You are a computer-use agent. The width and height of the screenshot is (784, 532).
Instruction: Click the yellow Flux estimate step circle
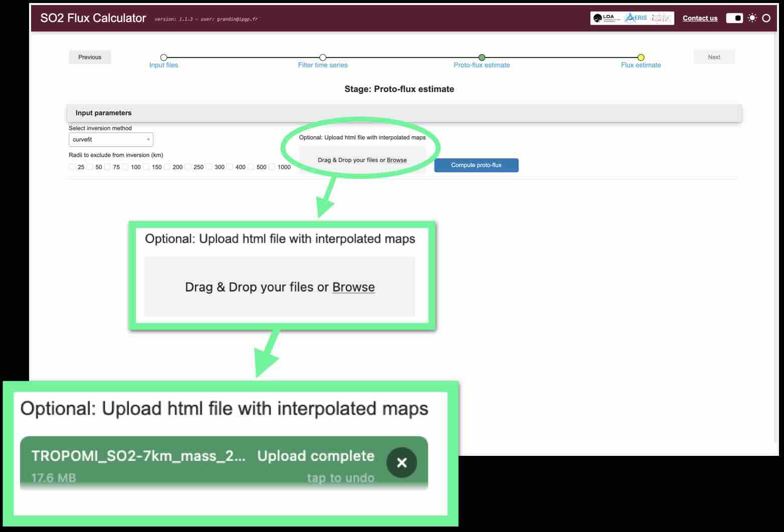tap(641, 58)
